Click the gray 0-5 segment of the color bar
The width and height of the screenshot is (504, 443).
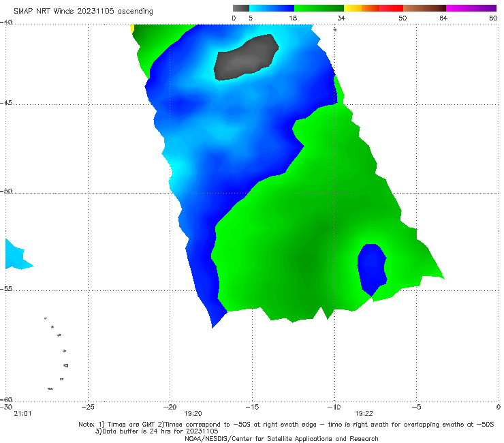click(241, 8)
